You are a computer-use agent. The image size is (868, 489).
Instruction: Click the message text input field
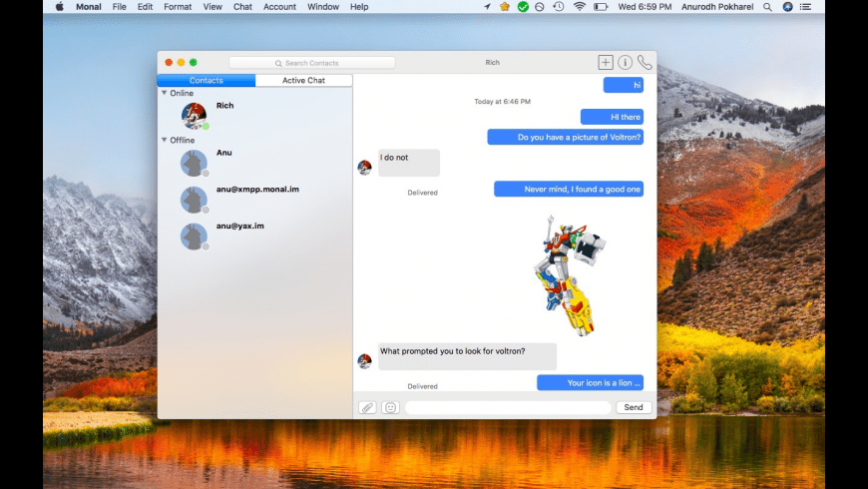click(508, 407)
